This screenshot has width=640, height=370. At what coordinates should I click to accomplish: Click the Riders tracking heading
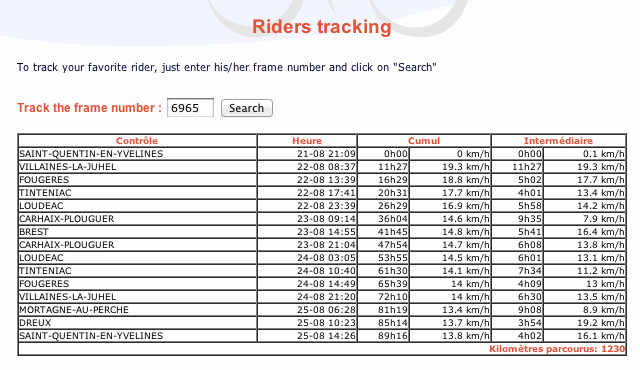pyautogui.click(x=322, y=27)
